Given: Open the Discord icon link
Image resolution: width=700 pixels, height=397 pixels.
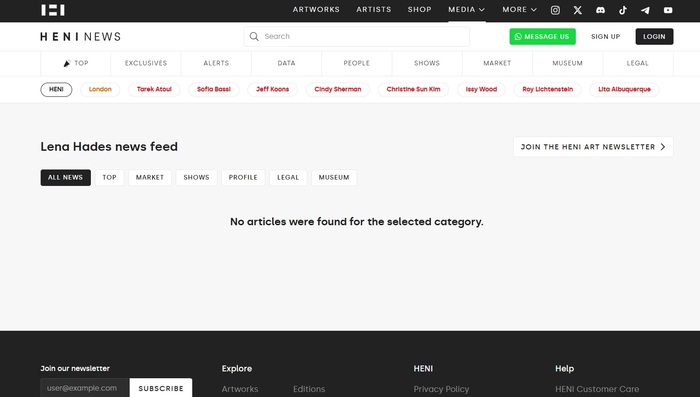Looking at the screenshot, I should point(600,10).
